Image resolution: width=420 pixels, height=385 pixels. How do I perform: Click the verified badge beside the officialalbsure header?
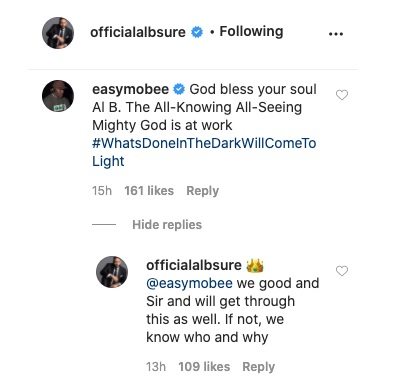click(x=197, y=32)
